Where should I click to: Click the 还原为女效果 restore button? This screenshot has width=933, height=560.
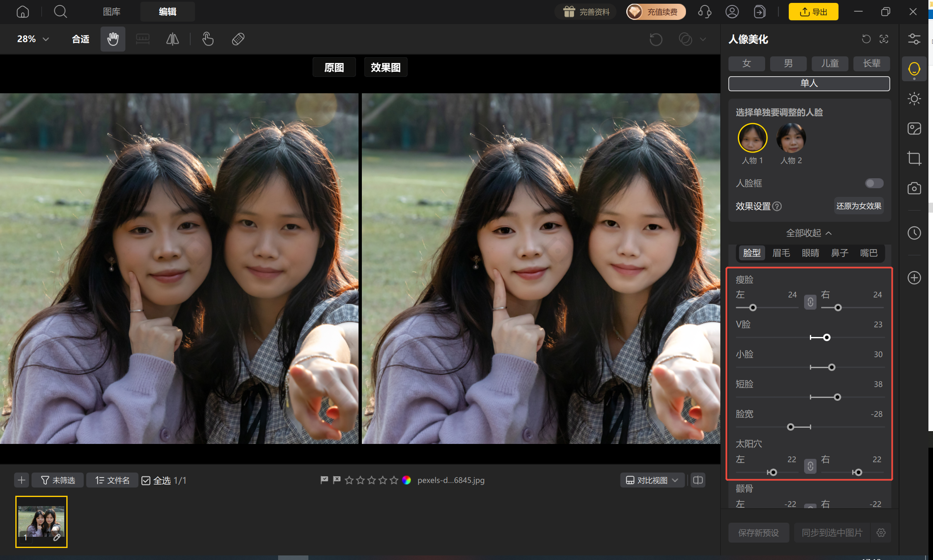859,206
